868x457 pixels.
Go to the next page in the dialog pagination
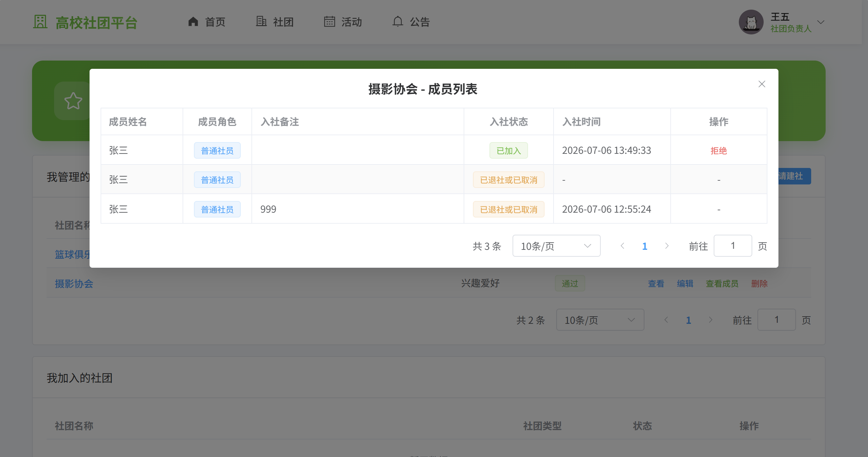667,246
